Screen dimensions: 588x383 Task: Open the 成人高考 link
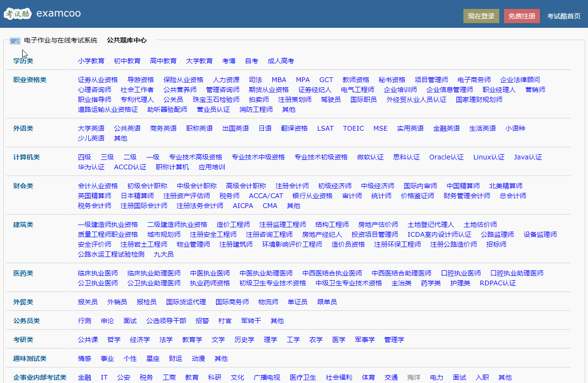pyautogui.click(x=281, y=61)
